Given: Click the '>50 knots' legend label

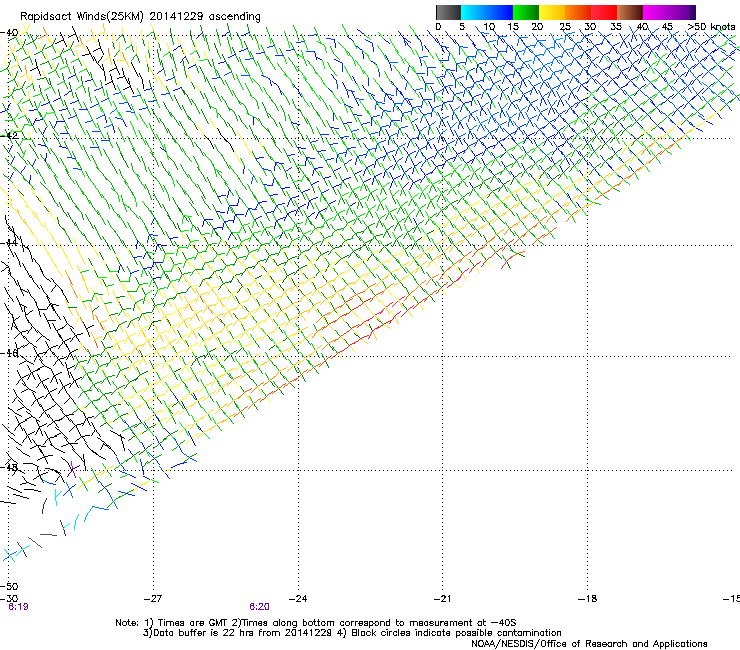Looking at the screenshot, I should point(711,27).
